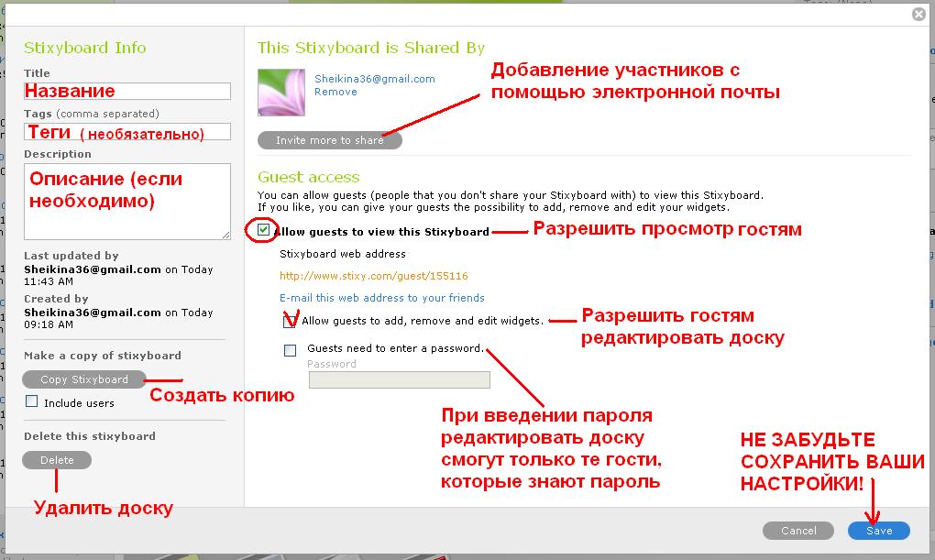Toggle Allow guests to view this Stixyboard
Screen dimensions: 935x560
pos(264,230)
